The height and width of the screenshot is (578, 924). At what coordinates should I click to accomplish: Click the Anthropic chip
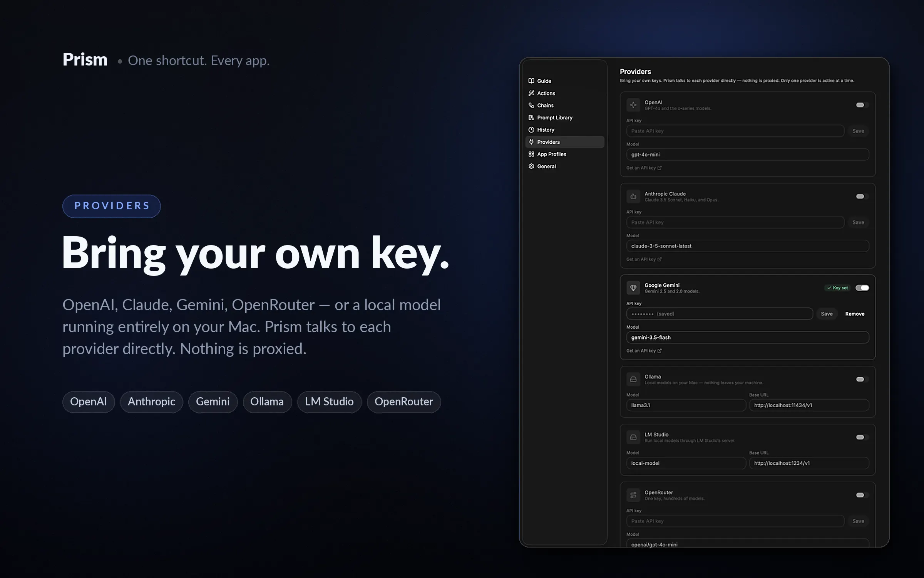(x=151, y=402)
